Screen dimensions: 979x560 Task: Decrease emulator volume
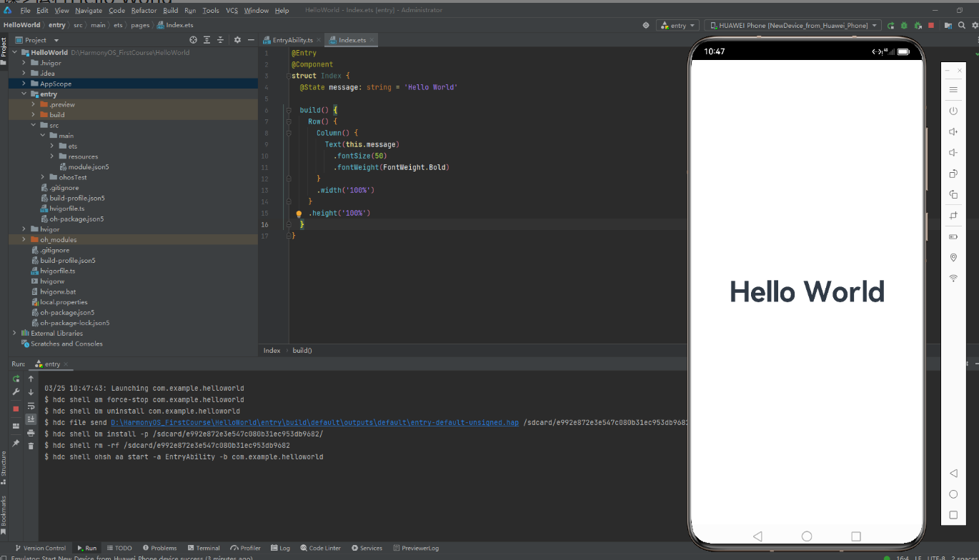point(953,152)
